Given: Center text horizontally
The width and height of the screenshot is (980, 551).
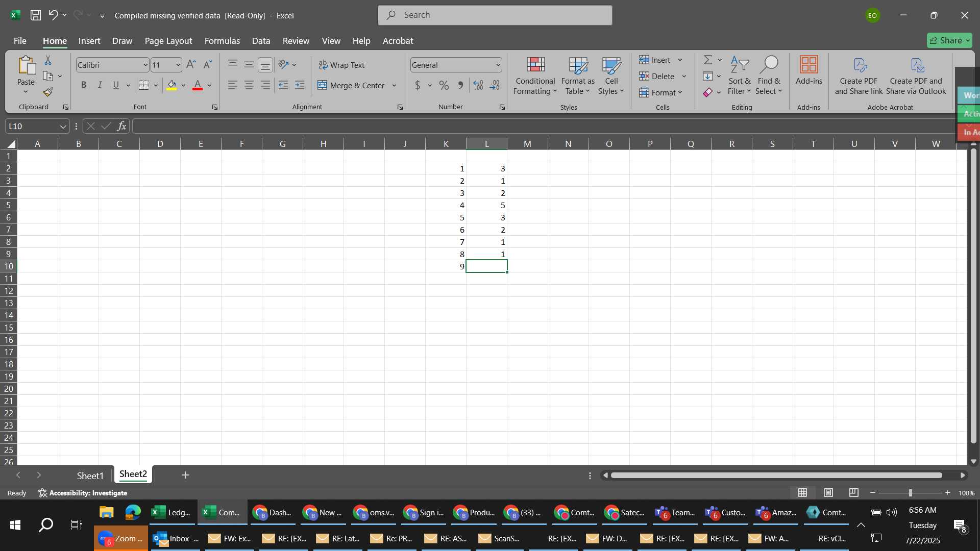Looking at the screenshot, I should click(249, 85).
